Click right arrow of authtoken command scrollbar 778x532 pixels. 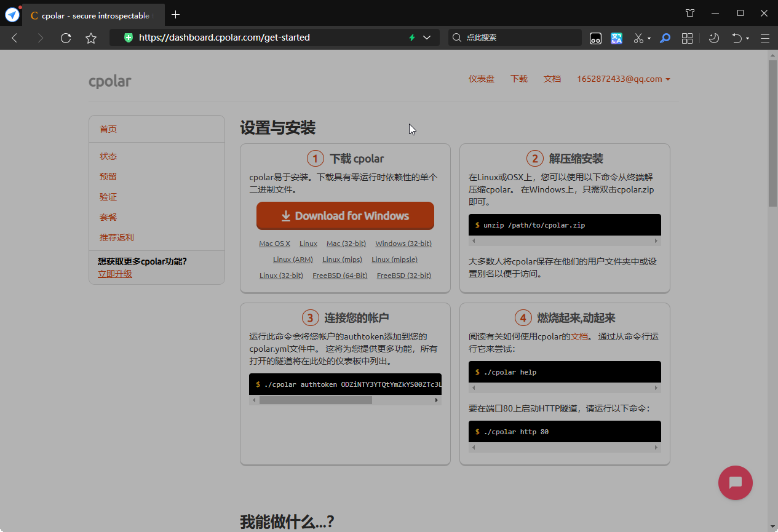coord(437,400)
